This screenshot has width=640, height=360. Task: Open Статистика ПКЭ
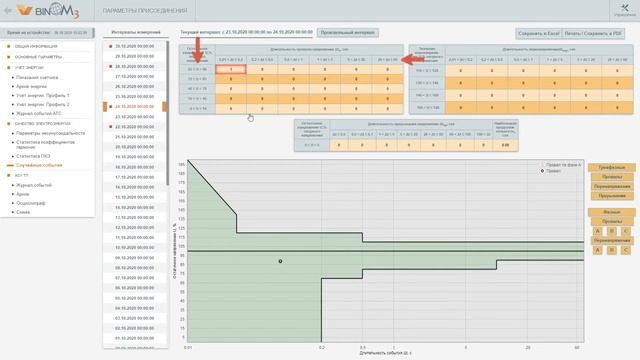33,156
